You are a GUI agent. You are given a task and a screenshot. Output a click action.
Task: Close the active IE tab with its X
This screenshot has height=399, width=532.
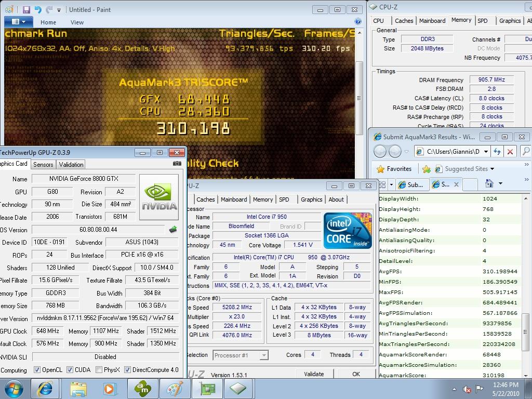point(456,184)
